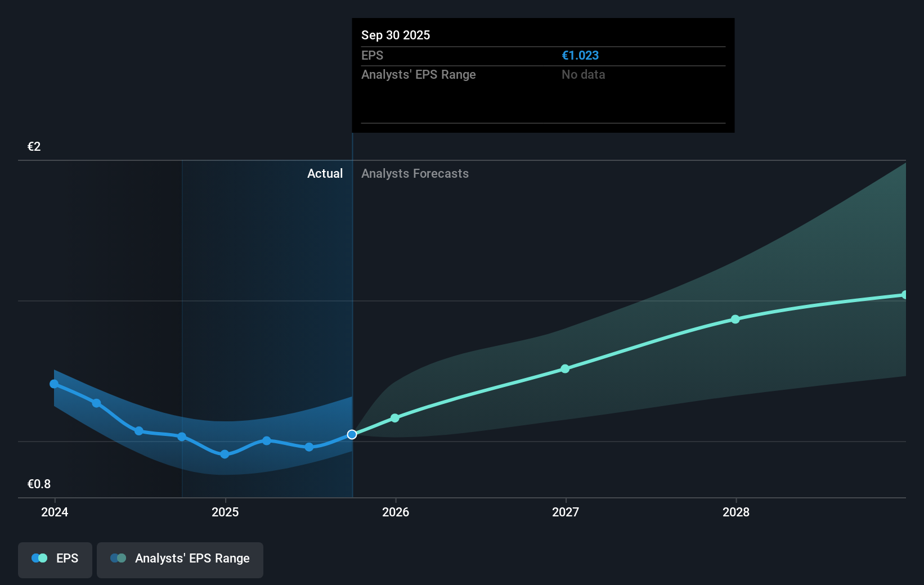Click the 2024 x-axis label
The height and width of the screenshot is (585, 924).
point(55,512)
